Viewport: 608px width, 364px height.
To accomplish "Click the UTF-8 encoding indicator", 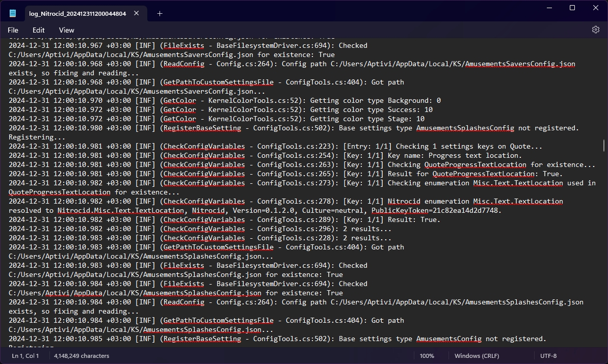I will (x=548, y=356).
